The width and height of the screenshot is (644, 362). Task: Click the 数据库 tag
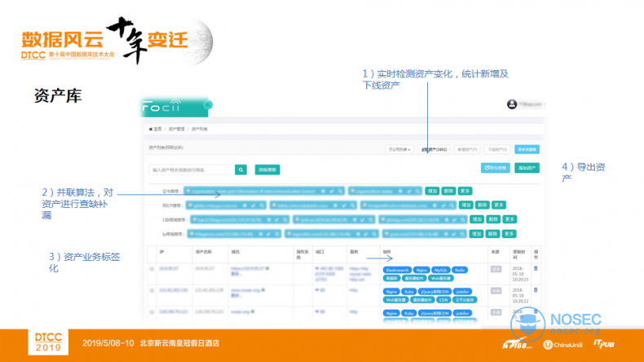coord(392,278)
